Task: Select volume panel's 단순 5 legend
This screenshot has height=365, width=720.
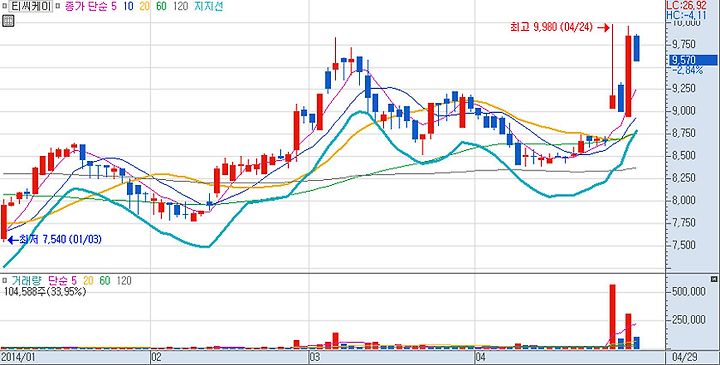Action: point(61,280)
